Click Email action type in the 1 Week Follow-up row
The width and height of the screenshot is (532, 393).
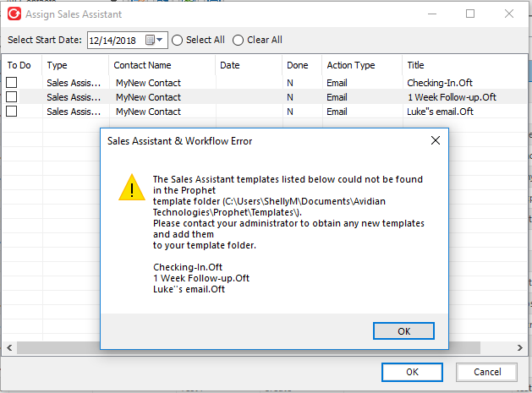[337, 97]
